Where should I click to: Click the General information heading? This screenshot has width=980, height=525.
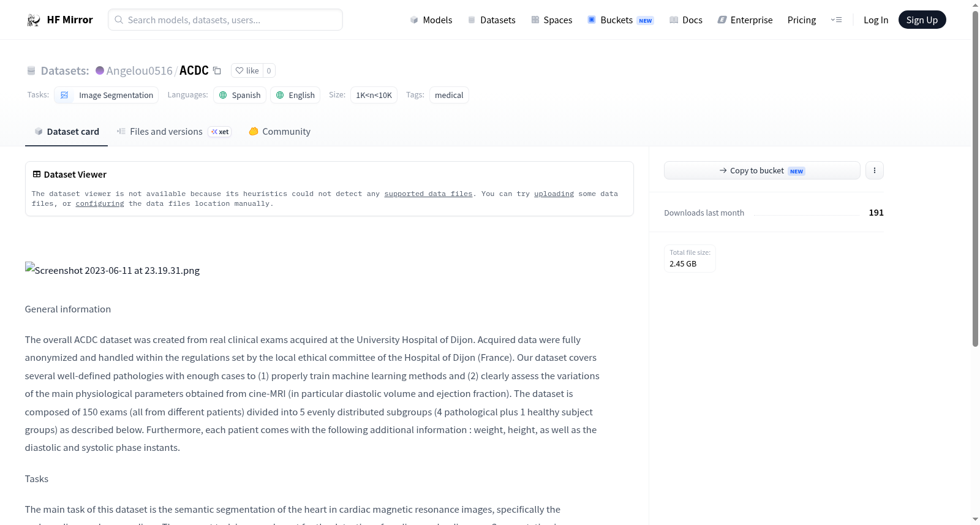pyautogui.click(x=68, y=309)
